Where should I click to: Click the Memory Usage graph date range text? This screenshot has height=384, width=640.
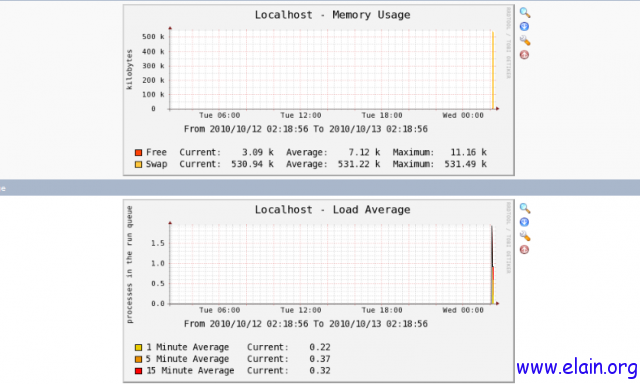(306, 129)
